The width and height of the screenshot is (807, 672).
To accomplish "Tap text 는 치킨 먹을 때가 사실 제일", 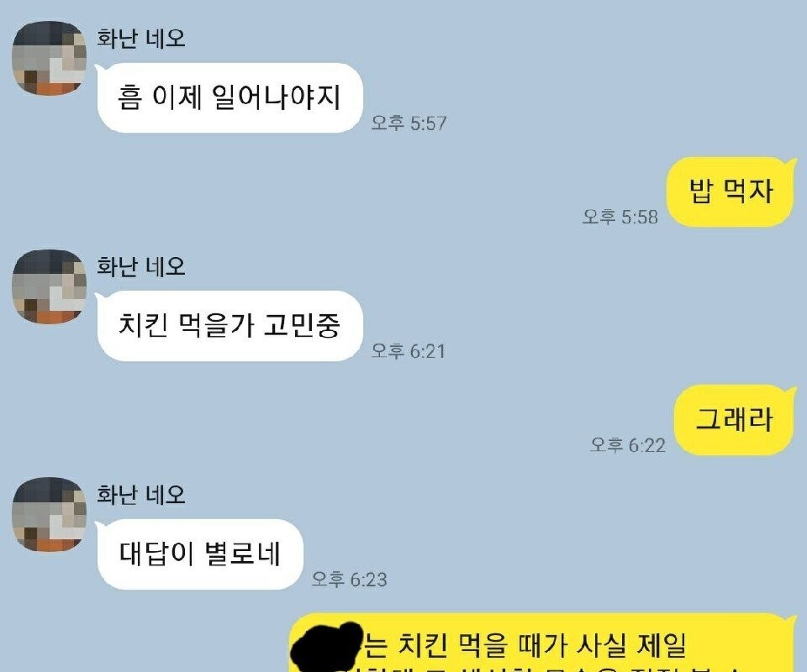I will coord(525,645).
